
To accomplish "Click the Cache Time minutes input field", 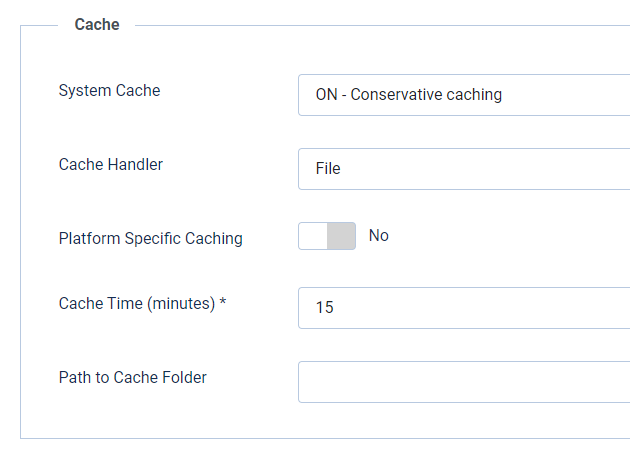I will 464,308.
